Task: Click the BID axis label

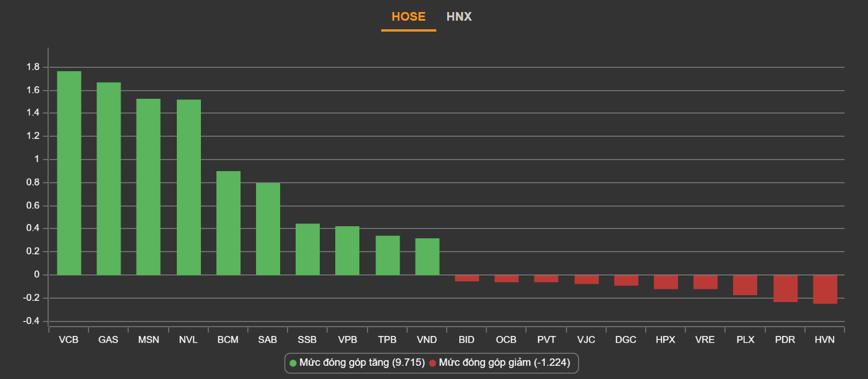Action: [x=467, y=340]
